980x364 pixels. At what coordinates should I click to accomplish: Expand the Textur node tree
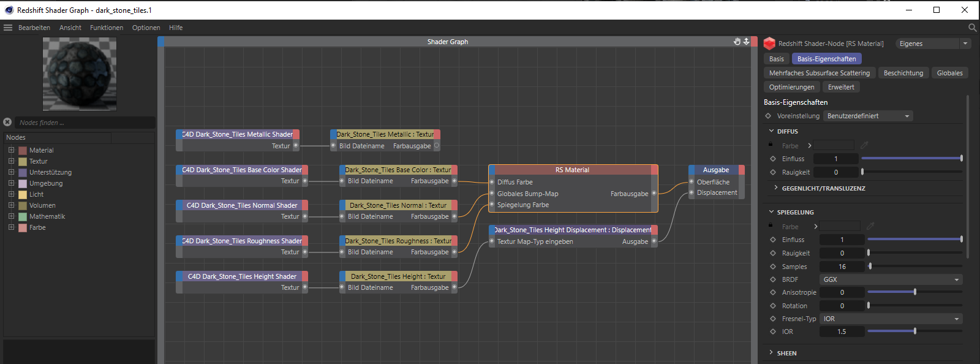point(11,161)
